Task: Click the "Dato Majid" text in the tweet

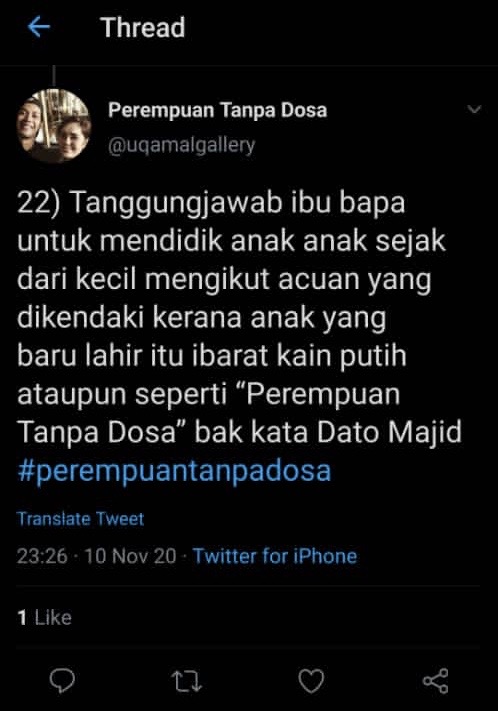Action: tap(390, 432)
